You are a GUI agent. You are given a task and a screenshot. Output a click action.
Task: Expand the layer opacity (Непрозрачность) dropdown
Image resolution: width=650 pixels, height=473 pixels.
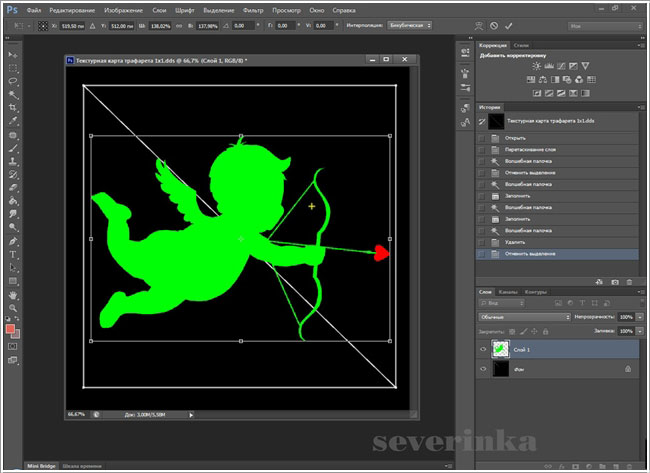(637, 316)
